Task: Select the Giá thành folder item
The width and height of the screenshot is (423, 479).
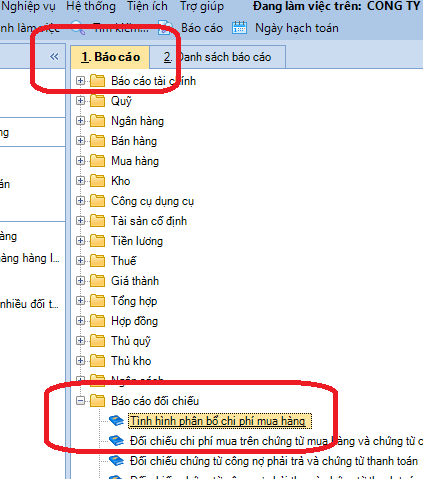Action: click(135, 281)
